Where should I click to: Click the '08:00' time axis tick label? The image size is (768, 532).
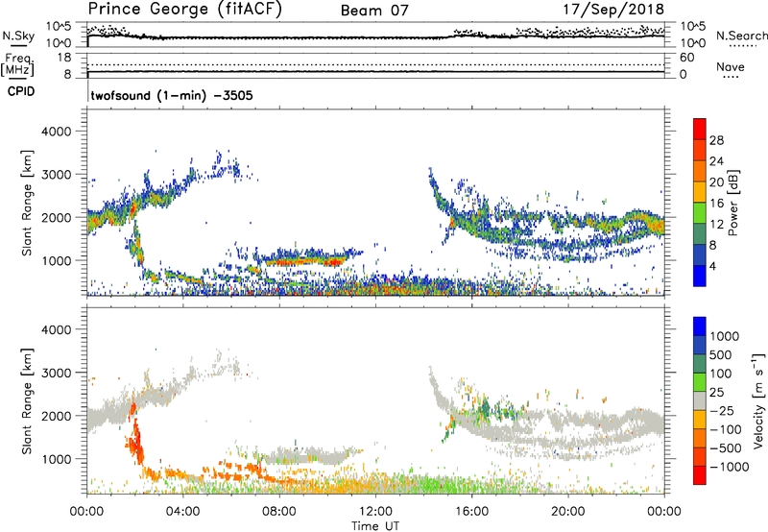(279, 512)
